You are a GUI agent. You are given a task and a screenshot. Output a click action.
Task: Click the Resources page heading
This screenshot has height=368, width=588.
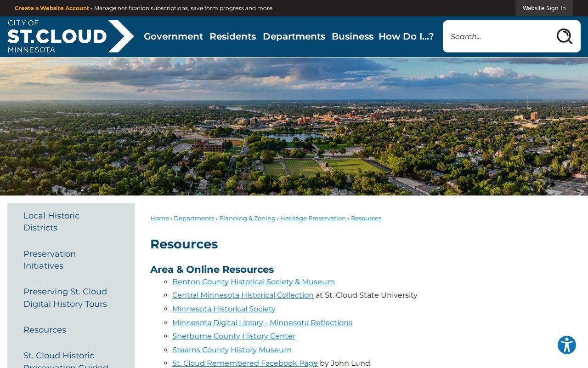click(x=184, y=244)
